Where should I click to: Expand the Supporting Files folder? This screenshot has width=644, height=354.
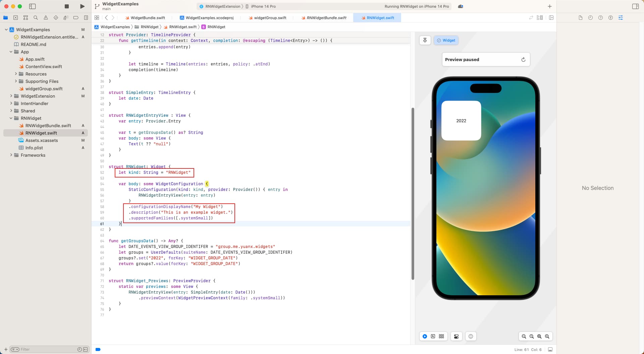click(15, 81)
